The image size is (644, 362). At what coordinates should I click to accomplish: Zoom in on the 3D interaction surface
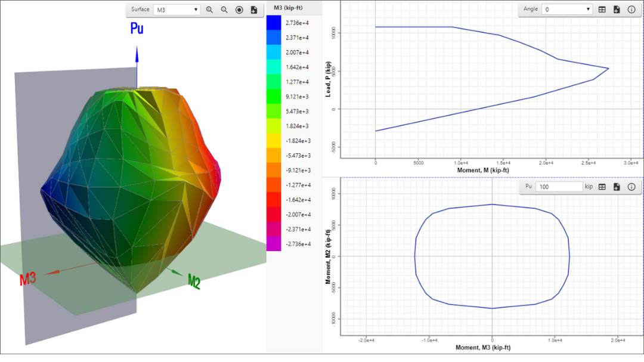click(x=209, y=10)
